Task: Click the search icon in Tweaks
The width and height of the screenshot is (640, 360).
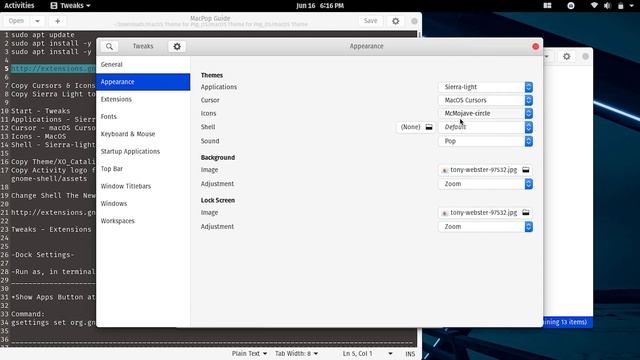Action: point(109,47)
